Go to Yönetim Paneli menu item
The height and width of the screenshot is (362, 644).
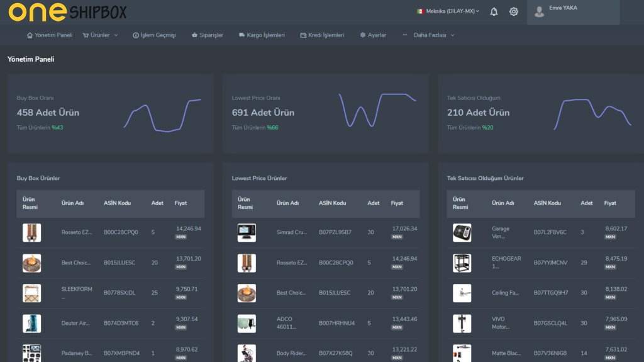pyautogui.click(x=50, y=35)
